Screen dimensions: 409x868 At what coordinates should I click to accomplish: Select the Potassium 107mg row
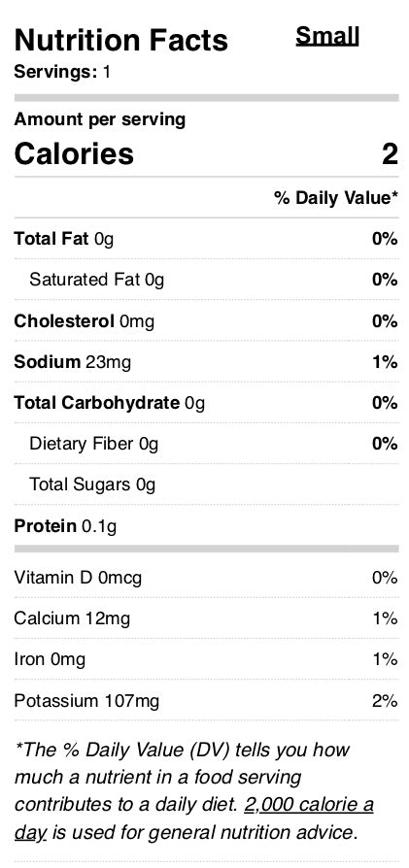click(206, 701)
